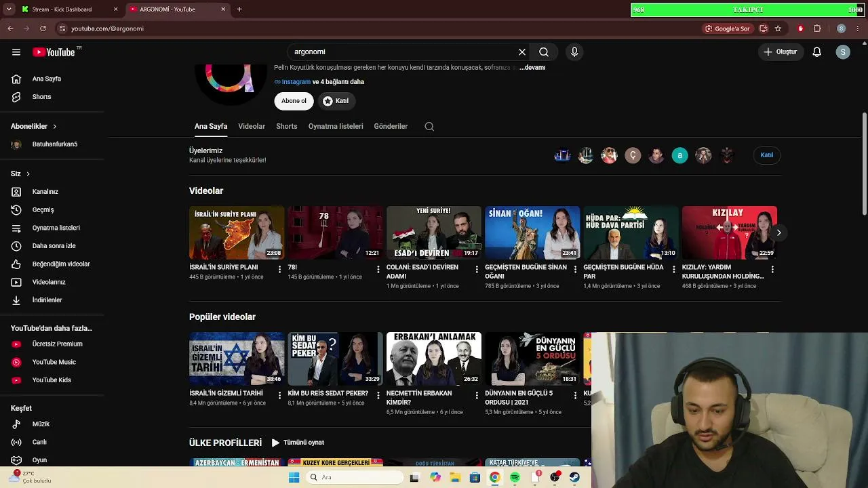Open options menu for the 78! video

(x=378, y=269)
